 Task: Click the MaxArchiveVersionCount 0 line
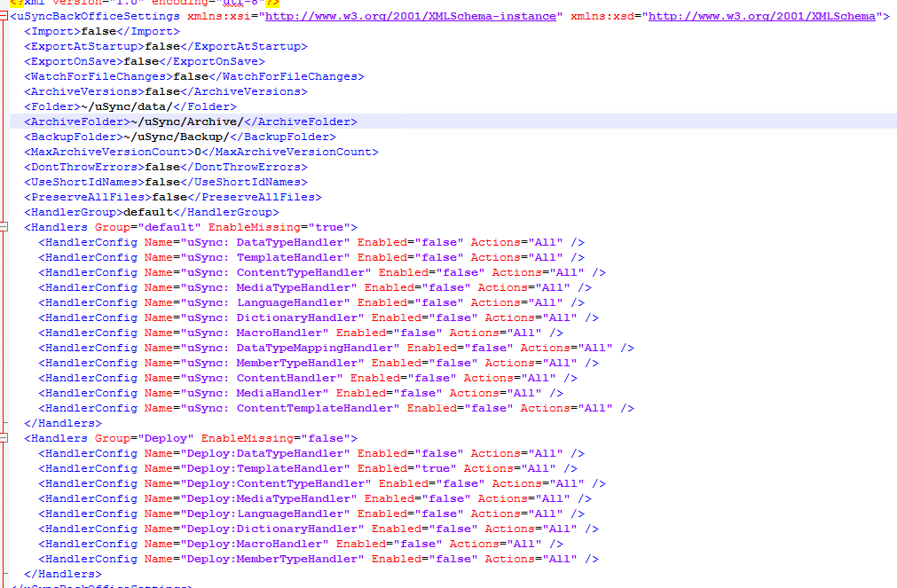[201, 152]
